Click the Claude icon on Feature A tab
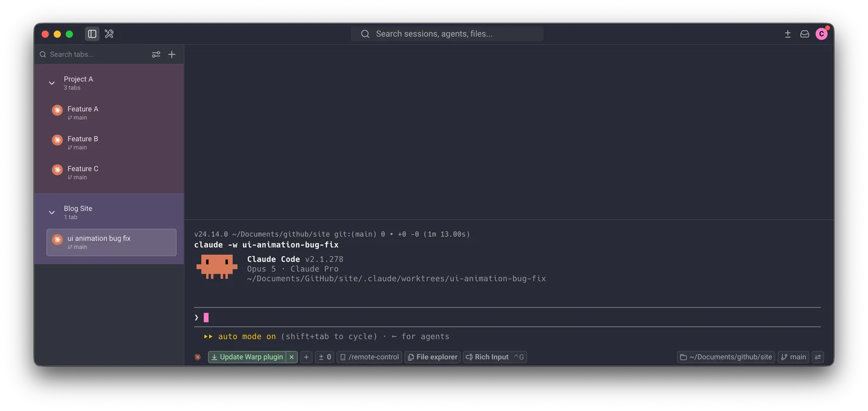 pos(58,110)
